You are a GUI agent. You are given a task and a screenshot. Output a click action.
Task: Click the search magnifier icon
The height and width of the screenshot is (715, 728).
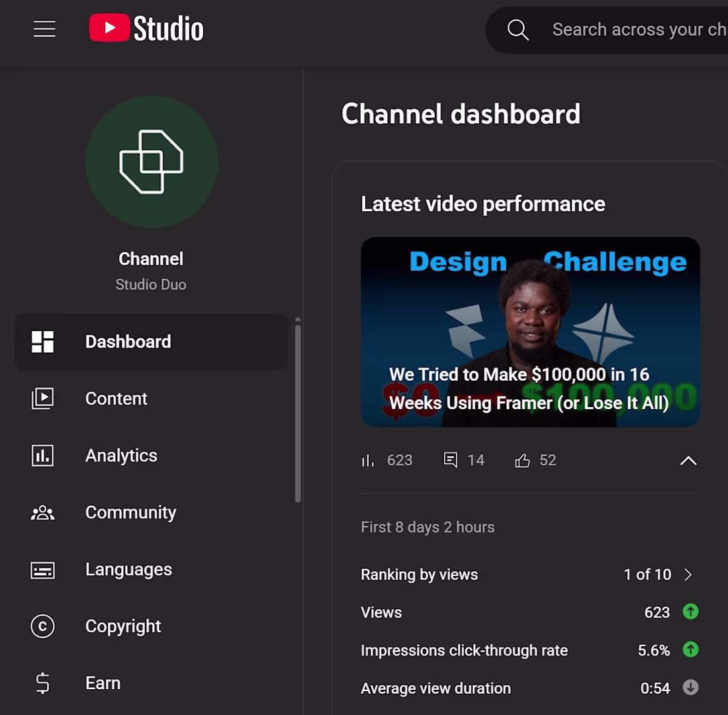(518, 30)
